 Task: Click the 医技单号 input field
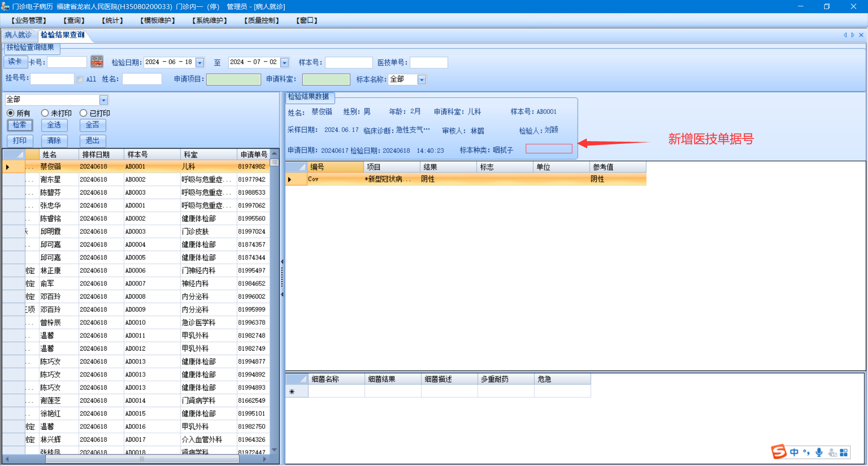(x=429, y=62)
